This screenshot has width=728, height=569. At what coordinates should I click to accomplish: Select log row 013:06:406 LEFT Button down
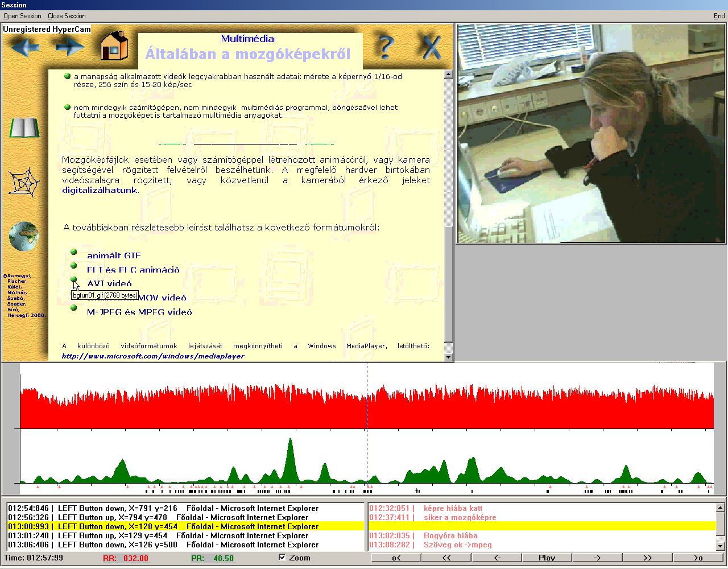185,545
